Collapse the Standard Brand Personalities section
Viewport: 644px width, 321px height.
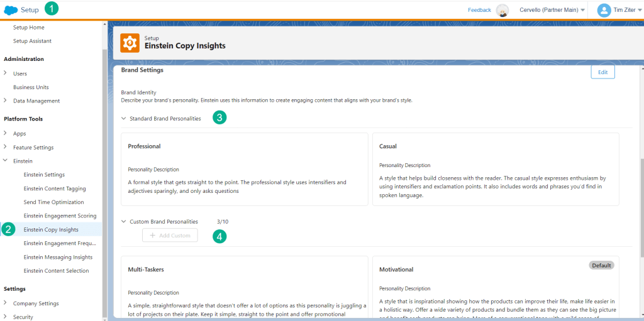click(x=124, y=119)
